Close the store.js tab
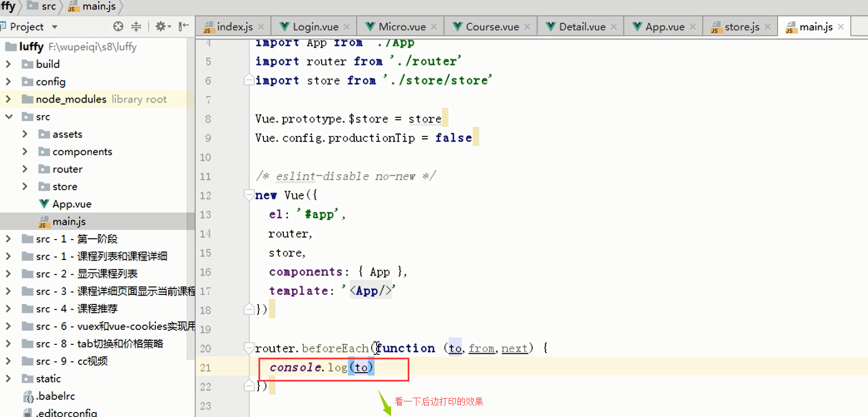Image resolution: width=868 pixels, height=417 pixels. [x=768, y=27]
